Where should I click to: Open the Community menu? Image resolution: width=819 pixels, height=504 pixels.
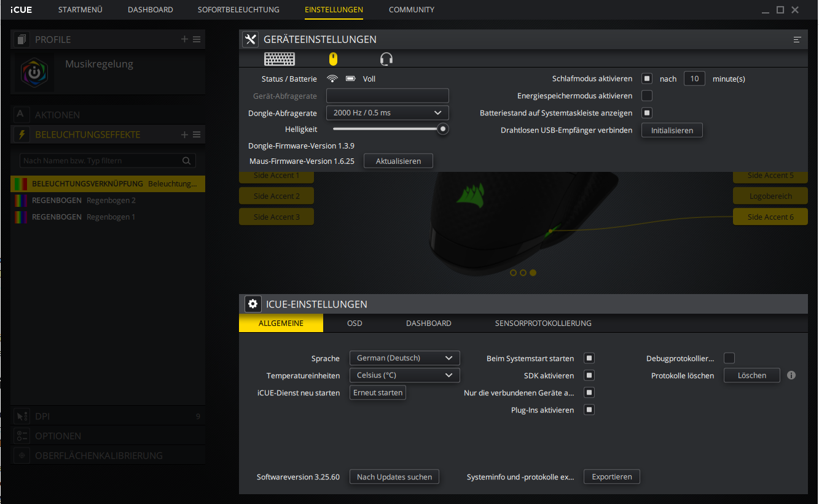point(412,10)
